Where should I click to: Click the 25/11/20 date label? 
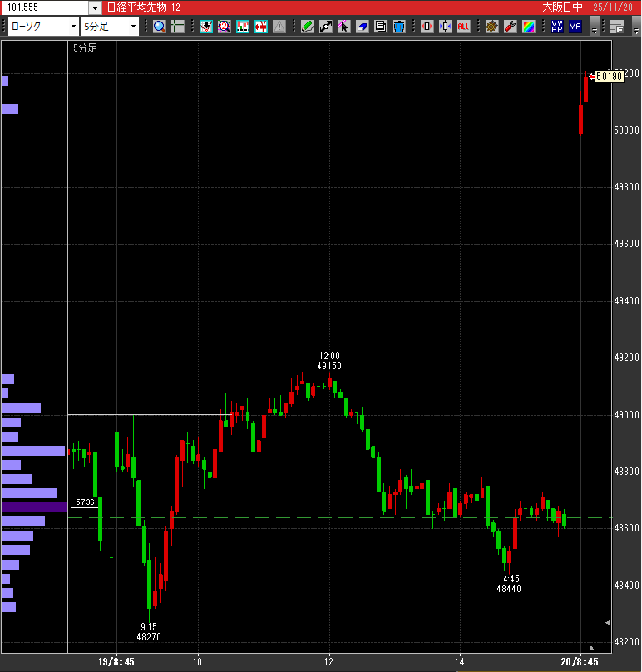613,7
